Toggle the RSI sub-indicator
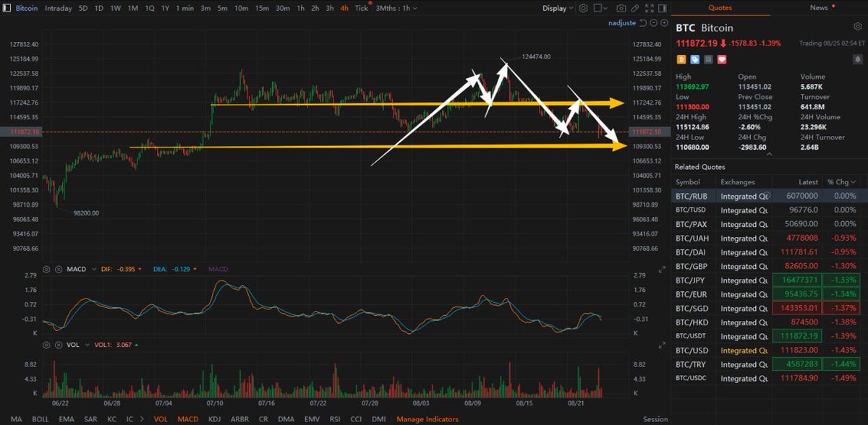 click(335, 419)
